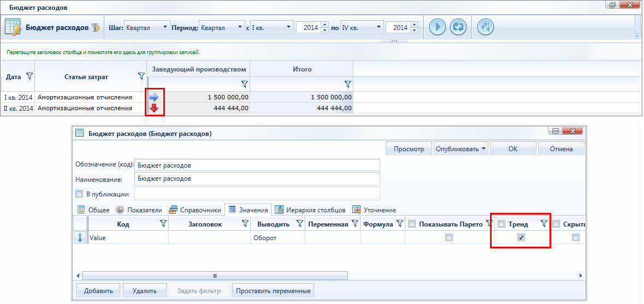This screenshot has height=304, width=644.
Task: Confirm with the OK button
Action: pos(513,148)
